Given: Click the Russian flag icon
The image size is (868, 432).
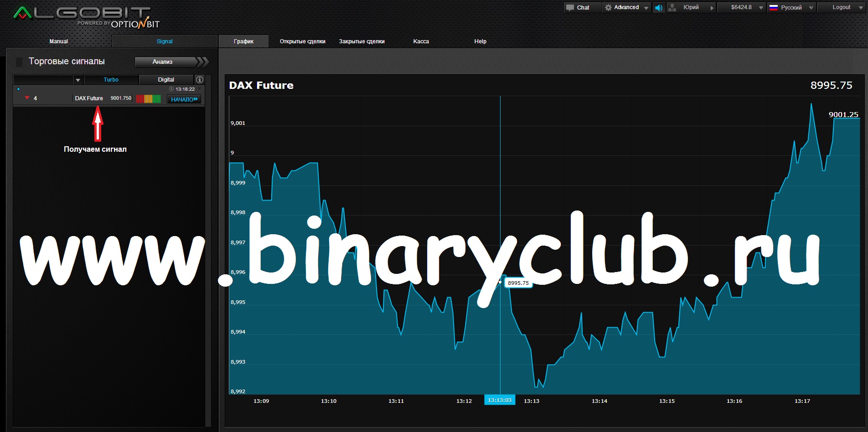Looking at the screenshot, I should [774, 8].
